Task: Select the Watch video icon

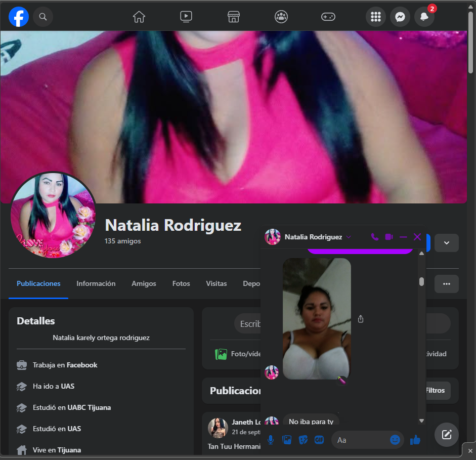Action: pos(186,16)
